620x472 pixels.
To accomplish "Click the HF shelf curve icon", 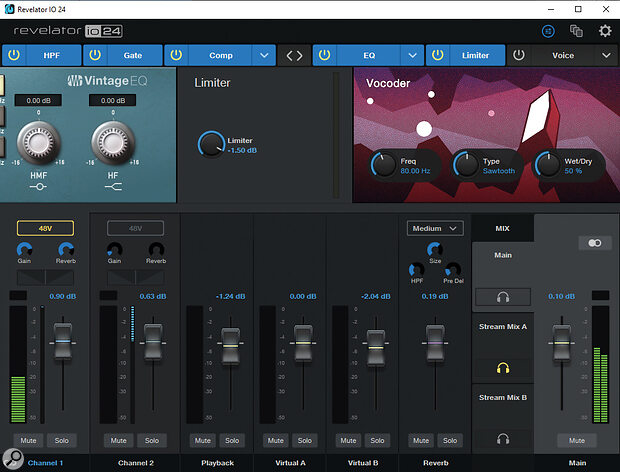I will point(113,187).
